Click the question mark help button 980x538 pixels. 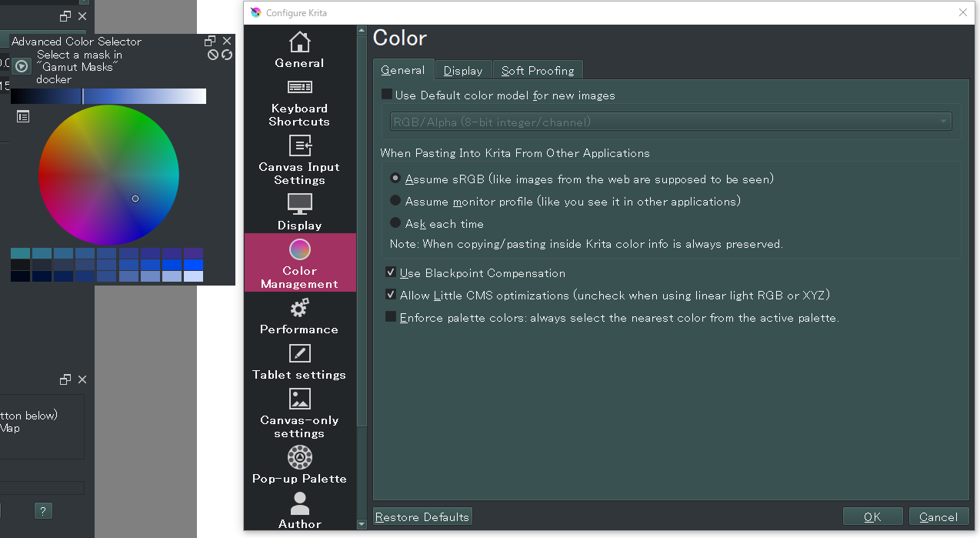pos(43,510)
